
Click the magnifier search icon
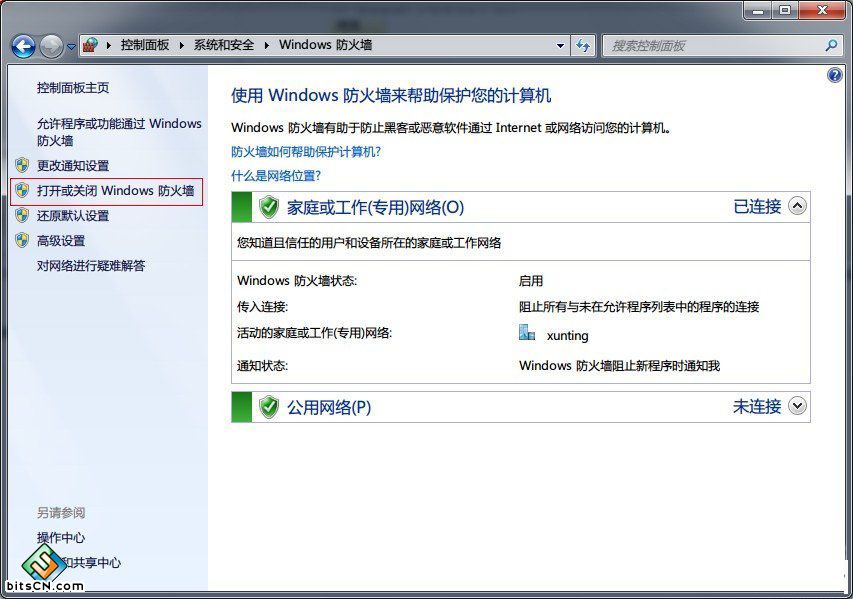point(831,46)
